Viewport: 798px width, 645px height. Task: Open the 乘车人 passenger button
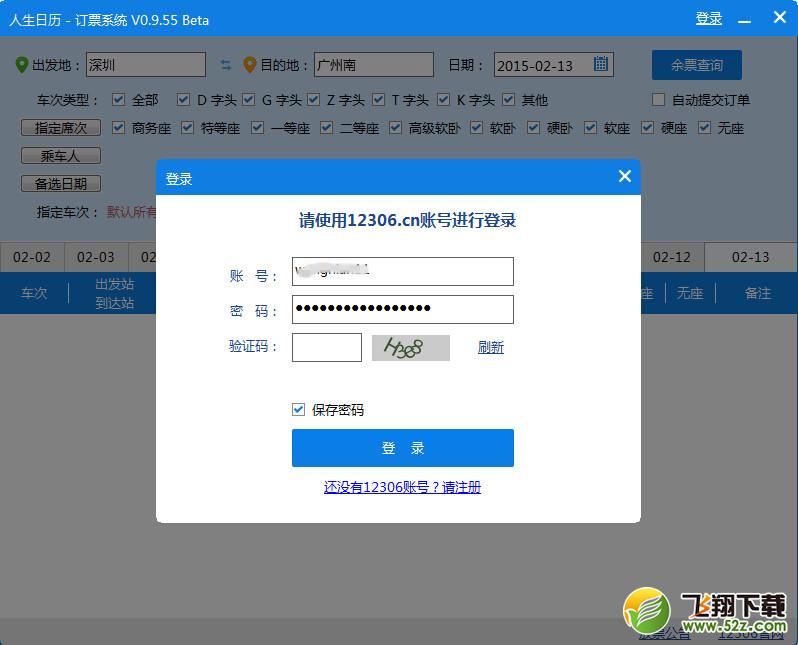click(61, 156)
